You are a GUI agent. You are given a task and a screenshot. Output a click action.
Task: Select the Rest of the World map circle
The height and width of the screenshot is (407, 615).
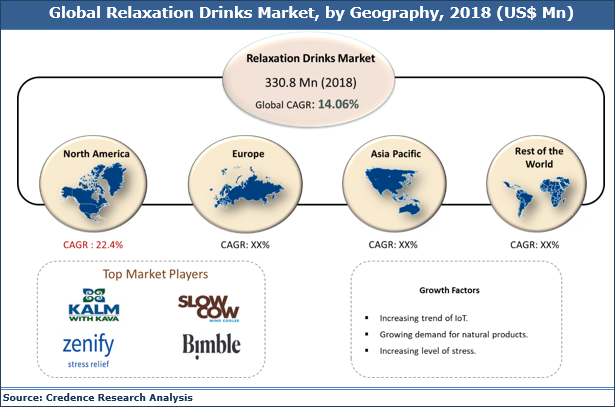point(533,186)
